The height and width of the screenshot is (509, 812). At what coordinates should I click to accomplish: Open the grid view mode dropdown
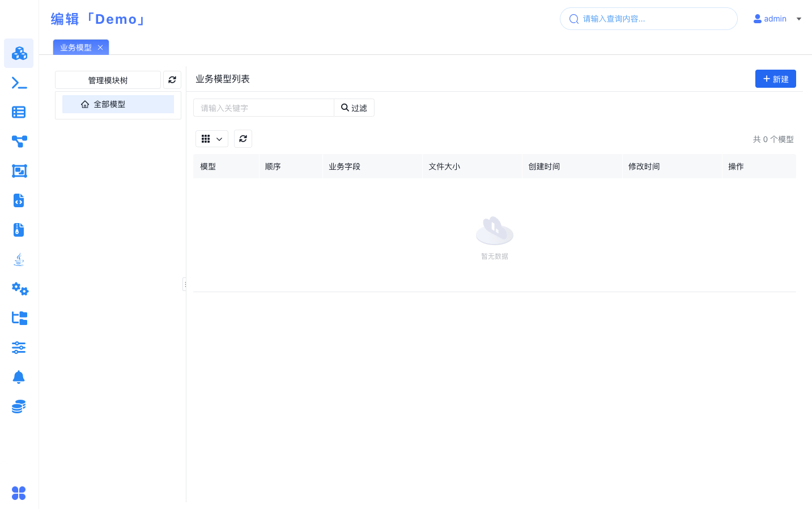click(212, 139)
